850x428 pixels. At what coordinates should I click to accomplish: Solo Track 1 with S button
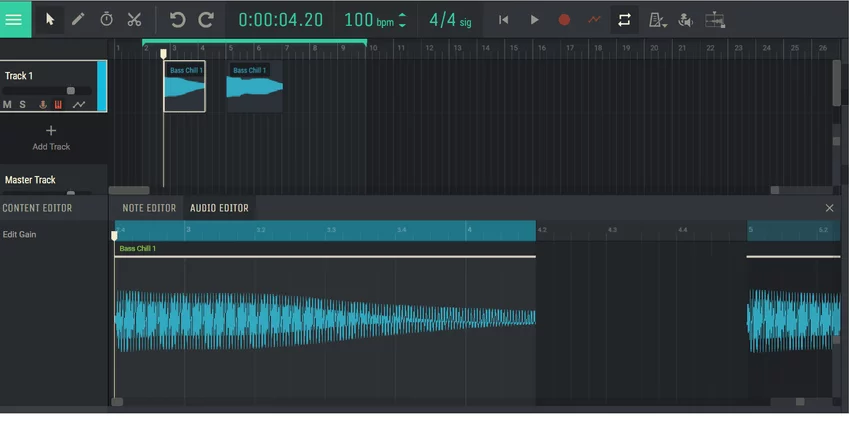click(23, 105)
